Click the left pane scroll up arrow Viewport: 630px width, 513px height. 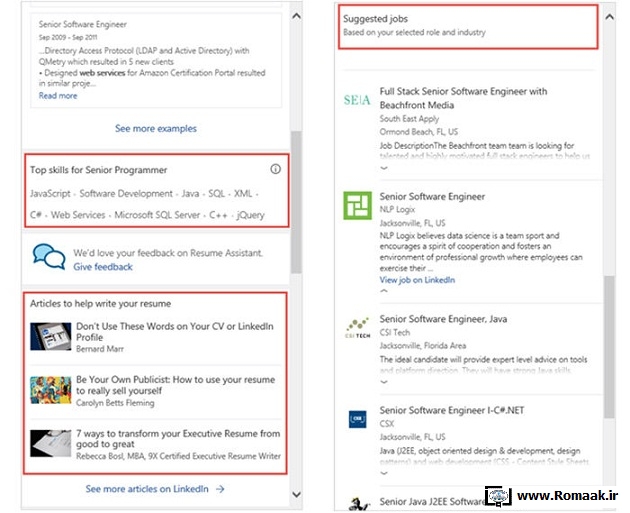tap(297, 16)
